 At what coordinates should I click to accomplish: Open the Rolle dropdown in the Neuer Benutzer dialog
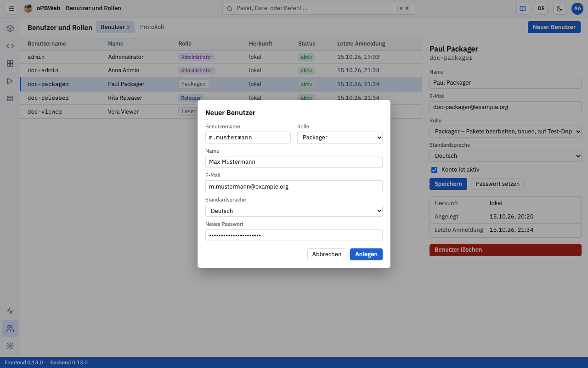point(340,138)
